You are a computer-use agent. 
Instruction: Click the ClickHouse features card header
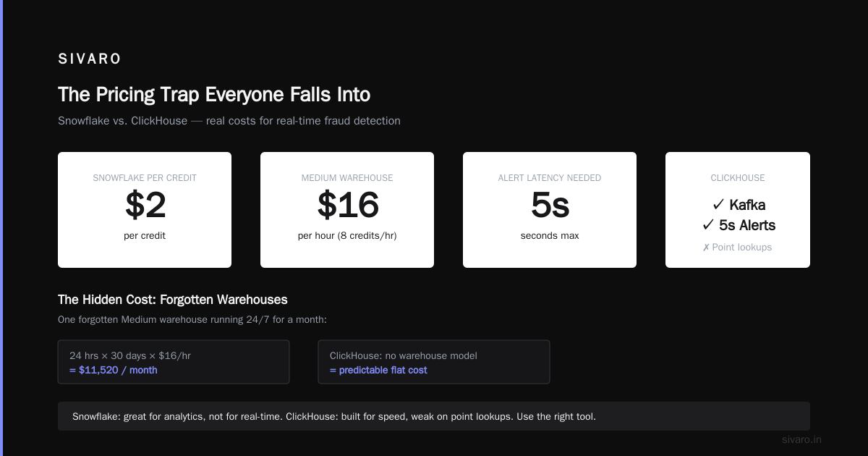738,178
